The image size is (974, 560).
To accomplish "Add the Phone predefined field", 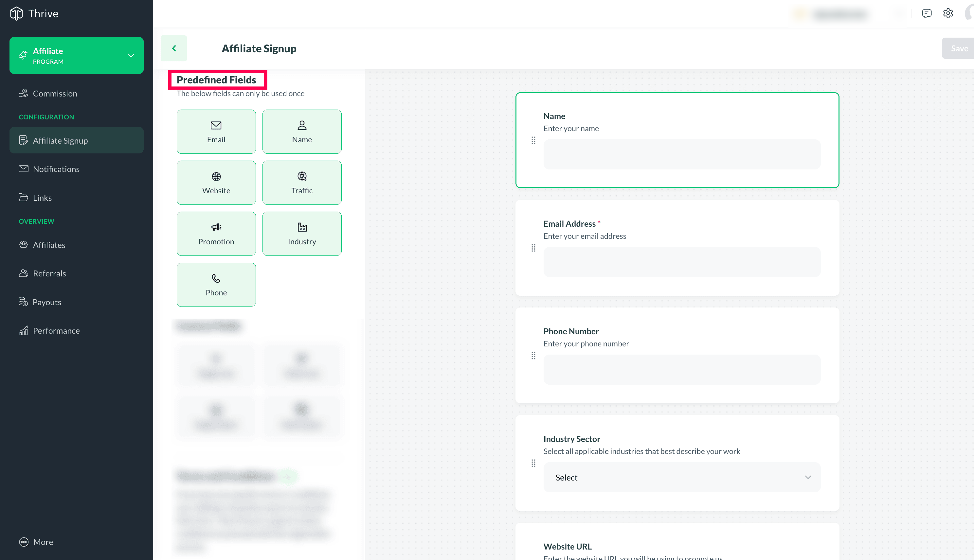I will [216, 285].
